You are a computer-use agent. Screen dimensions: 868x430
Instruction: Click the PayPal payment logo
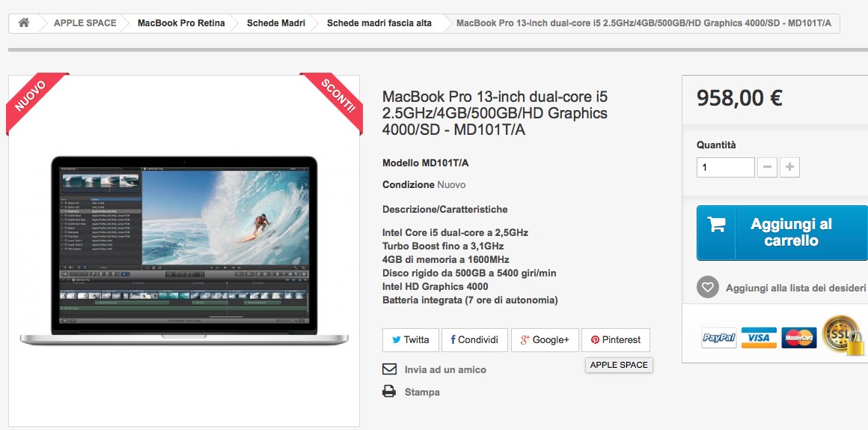[718, 337]
